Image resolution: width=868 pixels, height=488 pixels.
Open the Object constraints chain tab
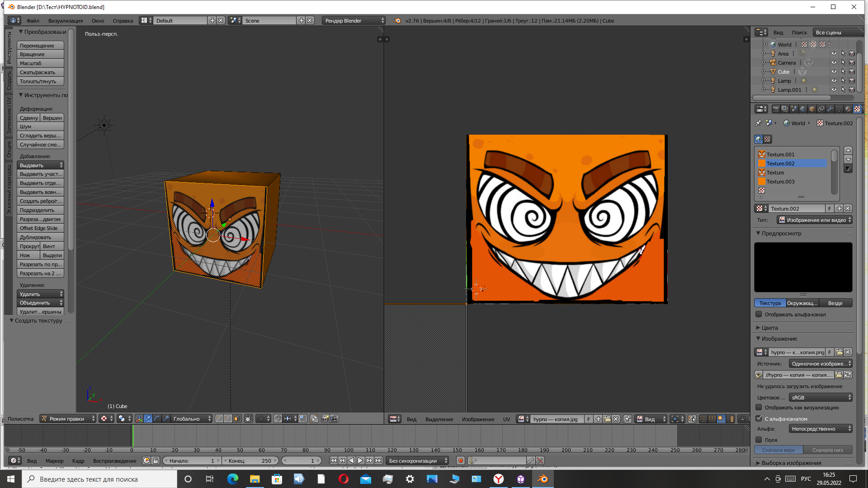(821, 109)
